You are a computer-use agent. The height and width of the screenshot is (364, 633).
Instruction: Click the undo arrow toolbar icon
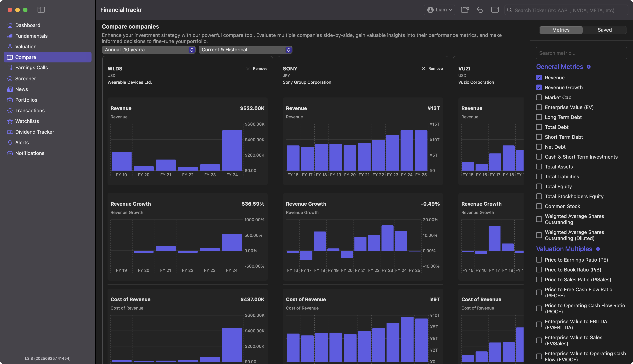tap(480, 10)
